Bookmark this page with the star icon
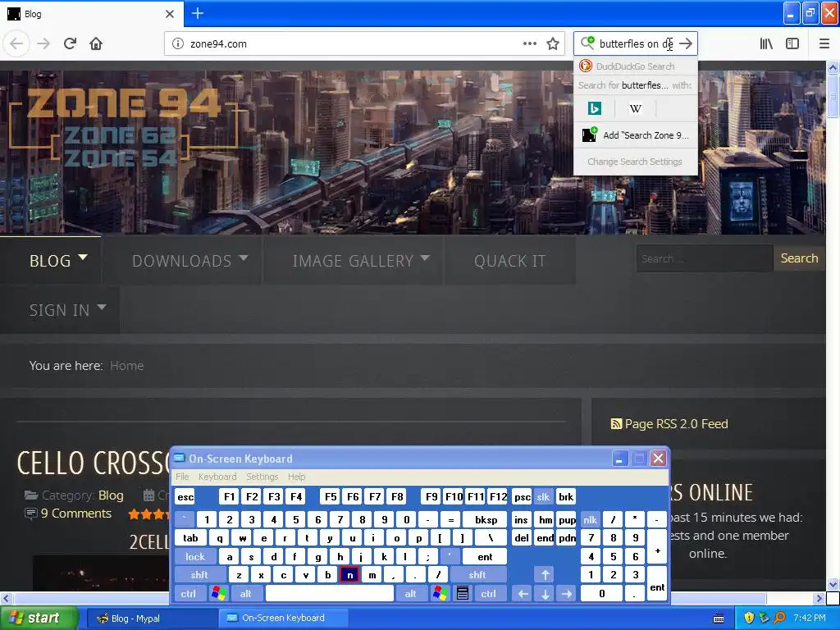 [553, 43]
